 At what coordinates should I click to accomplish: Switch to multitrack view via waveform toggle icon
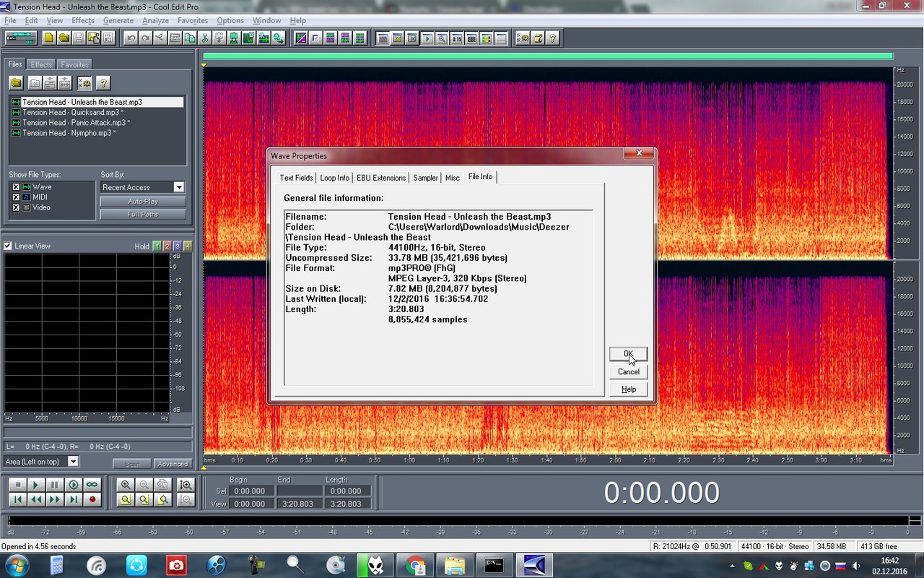(x=21, y=38)
